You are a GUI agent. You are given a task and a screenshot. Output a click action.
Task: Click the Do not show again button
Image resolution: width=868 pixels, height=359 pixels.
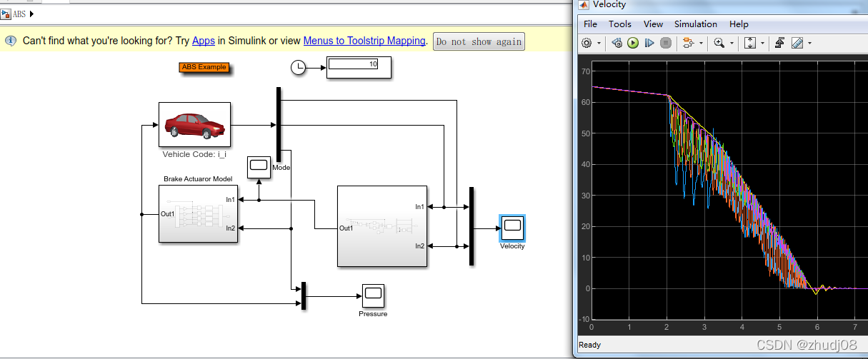479,41
